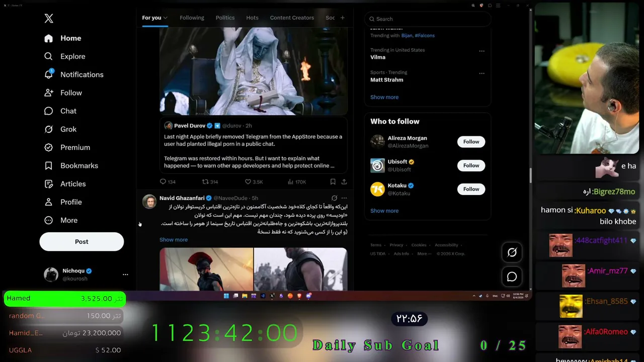This screenshot has width=644, height=362.
Task: Repost the post with 314 reposts
Action: pos(210,182)
